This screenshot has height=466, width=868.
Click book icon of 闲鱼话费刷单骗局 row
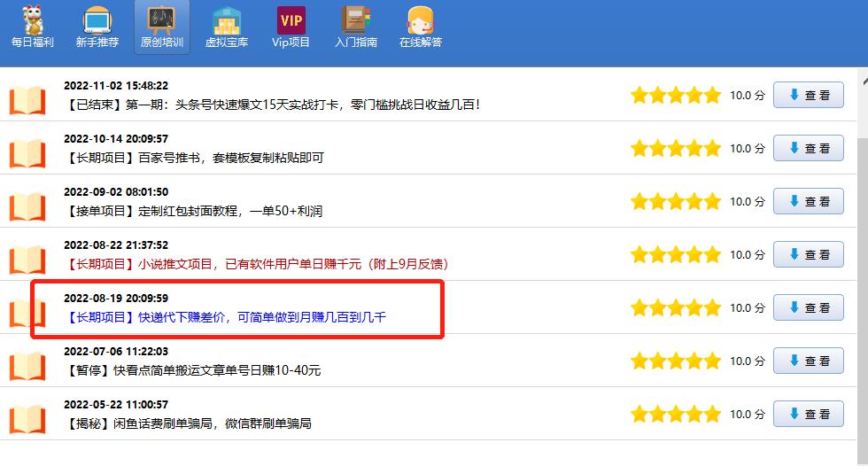click(x=27, y=419)
